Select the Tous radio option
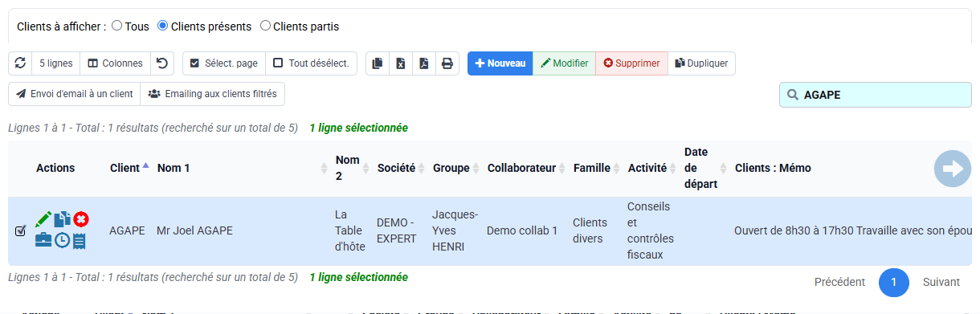The width and height of the screenshot is (980, 314). click(x=117, y=26)
